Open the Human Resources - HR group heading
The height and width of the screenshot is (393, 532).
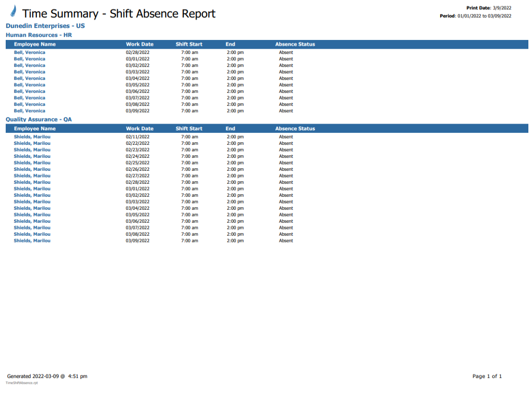coord(38,35)
